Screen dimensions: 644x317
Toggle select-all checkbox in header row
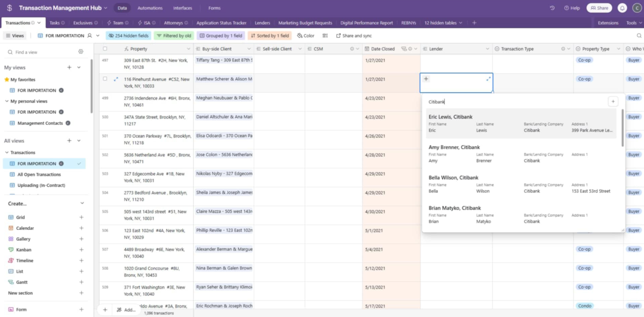(105, 49)
